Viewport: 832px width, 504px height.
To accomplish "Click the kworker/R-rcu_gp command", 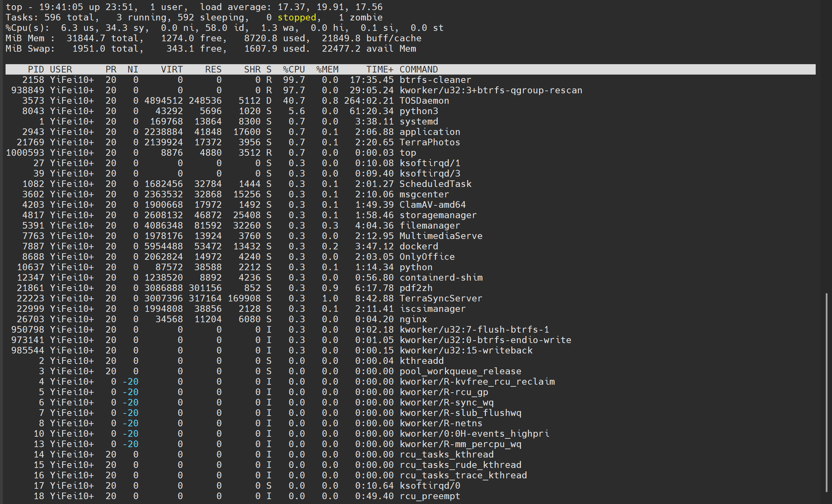I will 443,392.
